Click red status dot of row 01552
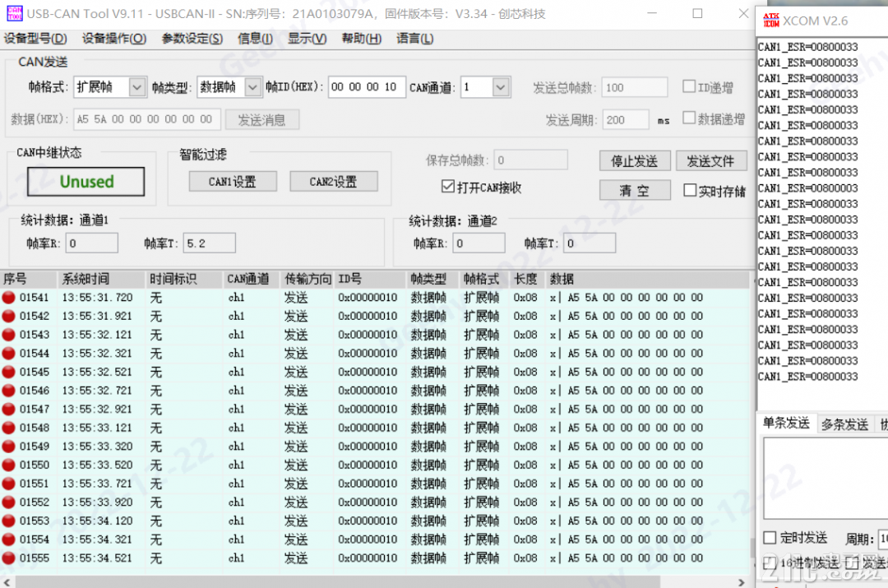 point(8,502)
